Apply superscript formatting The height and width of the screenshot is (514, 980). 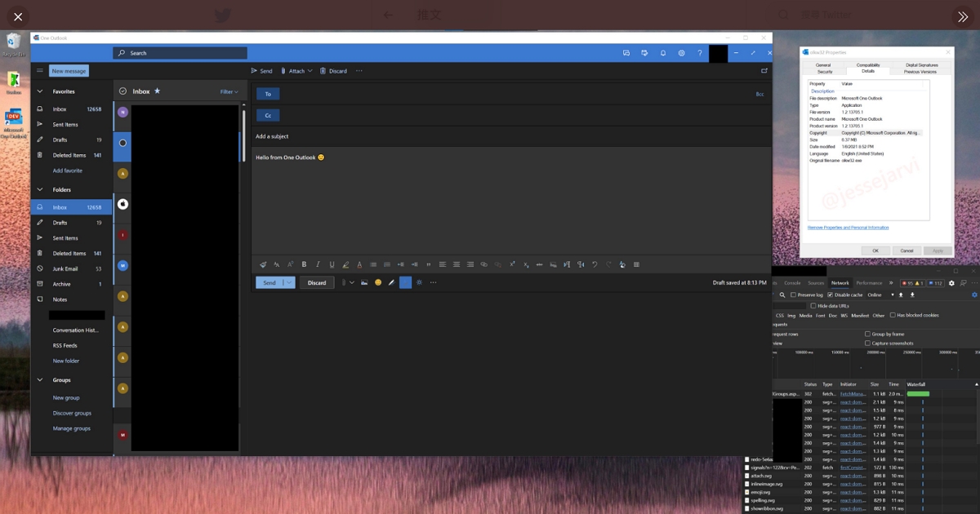coord(512,264)
